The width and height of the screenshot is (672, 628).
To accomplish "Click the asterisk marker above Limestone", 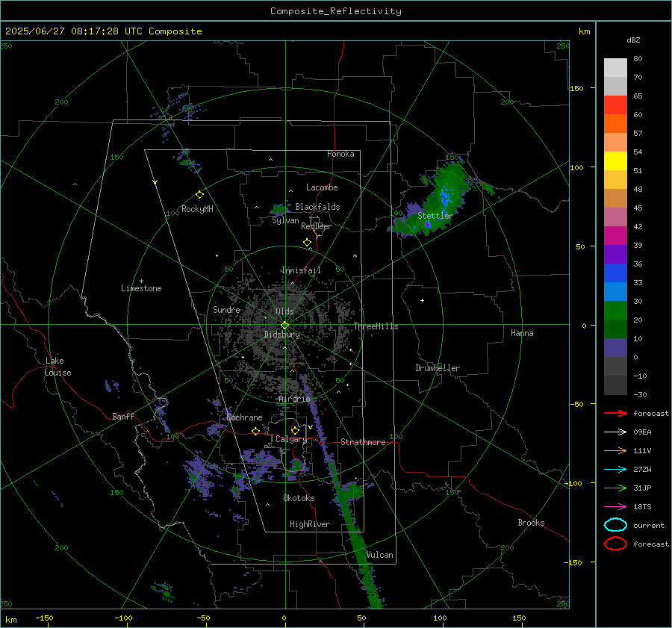I will (x=141, y=282).
